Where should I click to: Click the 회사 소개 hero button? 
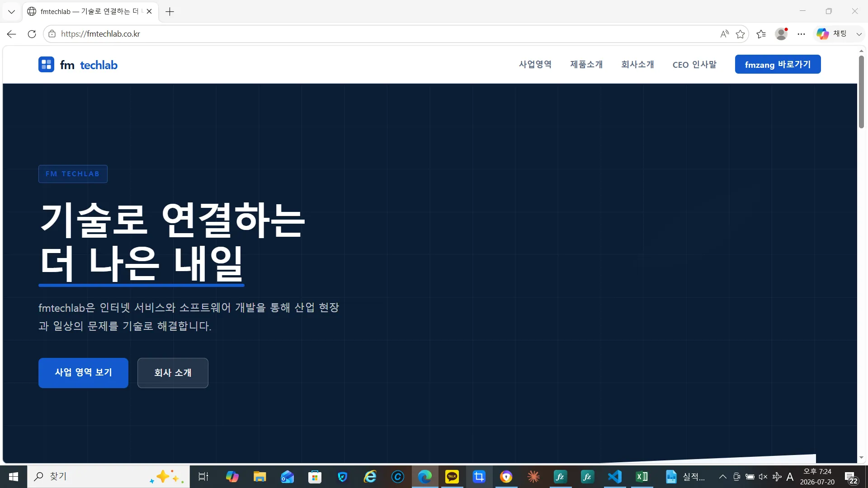[x=173, y=373]
